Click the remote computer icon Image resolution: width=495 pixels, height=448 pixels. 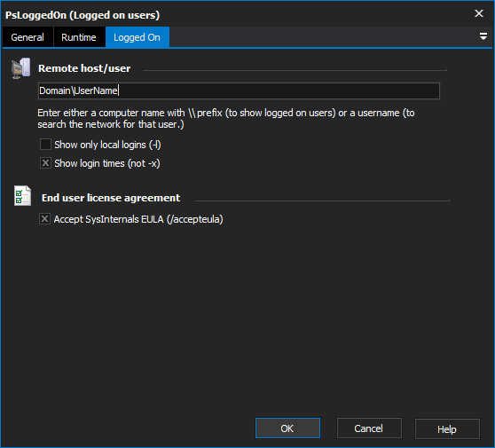(20, 68)
